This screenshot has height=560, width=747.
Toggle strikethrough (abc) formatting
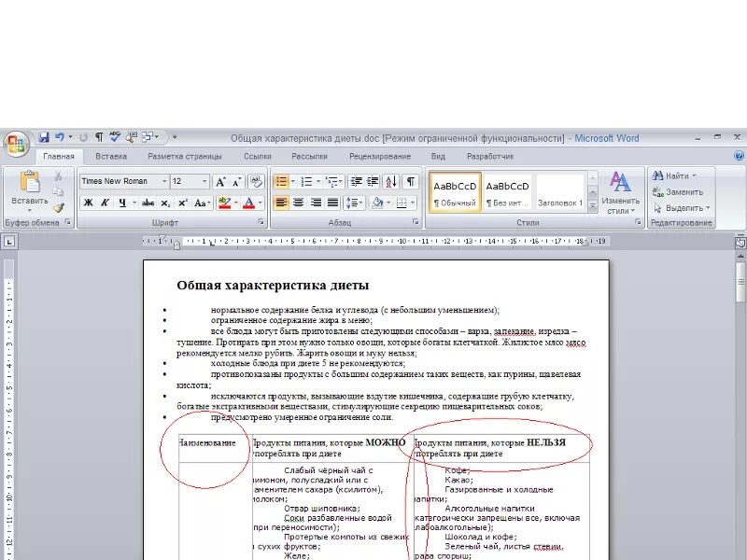tap(148, 203)
